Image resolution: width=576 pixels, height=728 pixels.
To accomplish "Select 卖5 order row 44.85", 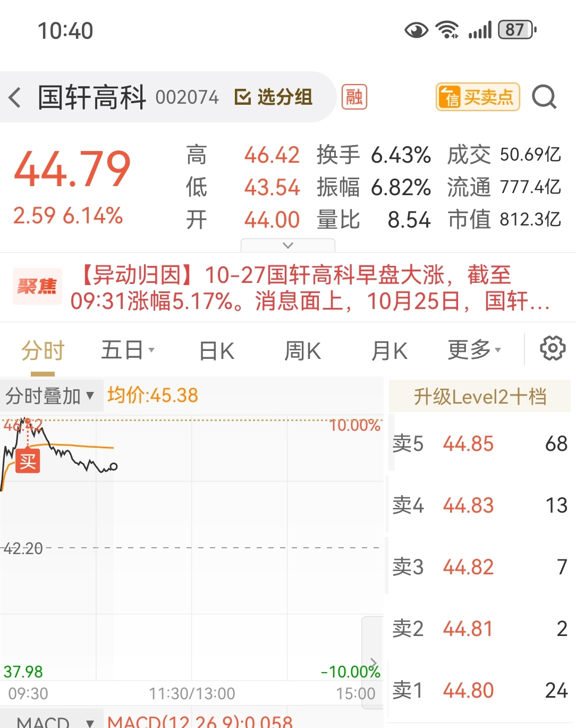I will 480,444.
